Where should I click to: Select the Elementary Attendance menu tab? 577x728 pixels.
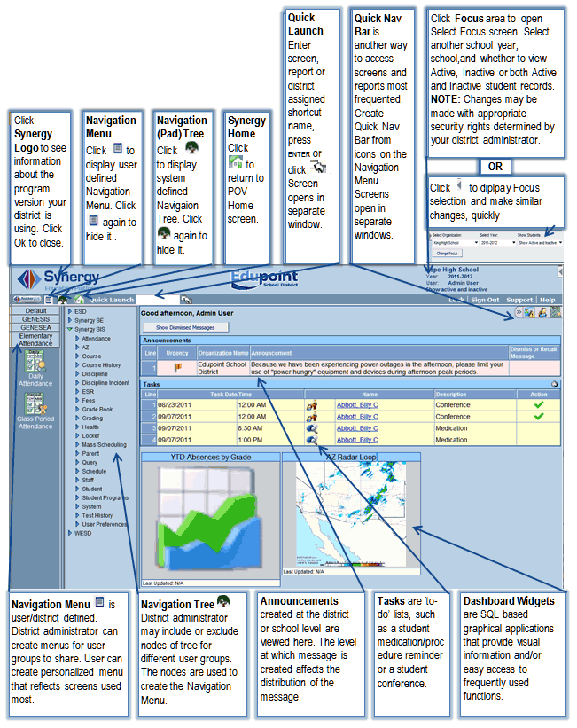[35, 340]
